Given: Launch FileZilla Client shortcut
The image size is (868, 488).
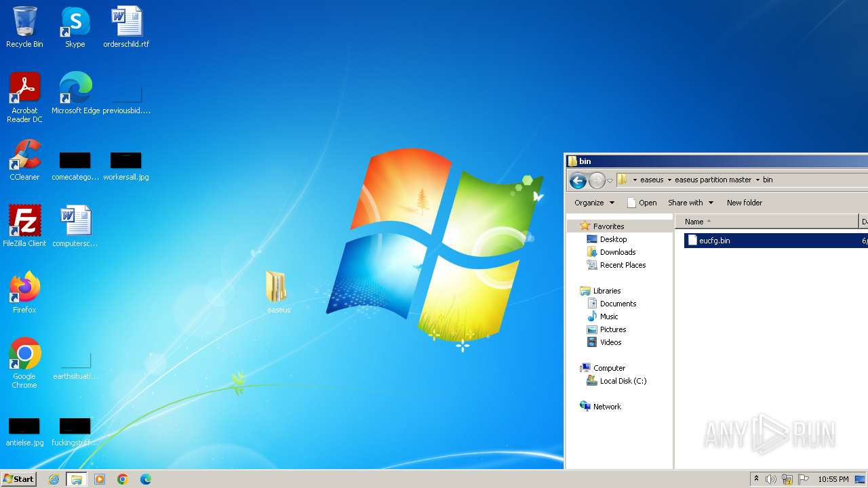Looking at the screenshot, I should point(24,226).
